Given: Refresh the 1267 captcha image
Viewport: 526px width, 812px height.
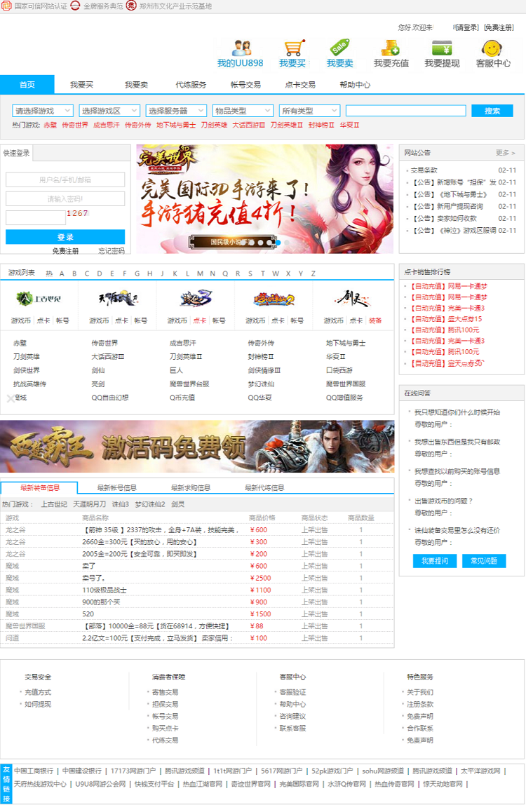Looking at the screenshot, I should (x=78, y=213).
